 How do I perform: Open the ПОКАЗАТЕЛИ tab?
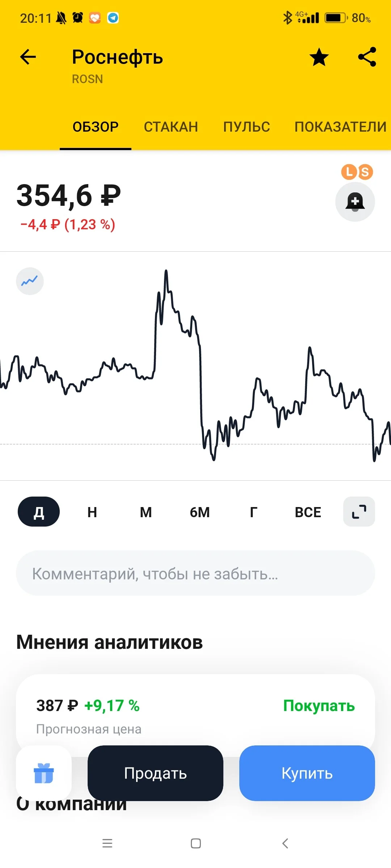pos(341,127)
